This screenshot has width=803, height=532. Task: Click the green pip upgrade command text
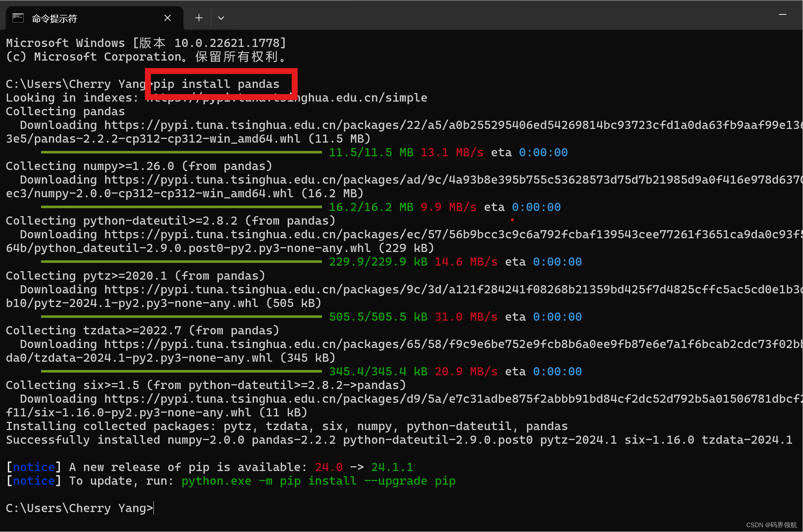pyautogui.click(x=318, y=481)
